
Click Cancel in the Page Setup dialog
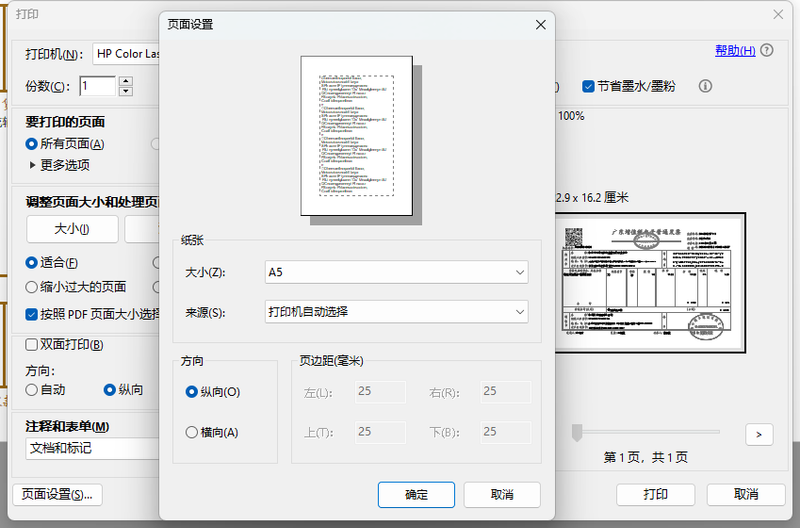[502, 495]
